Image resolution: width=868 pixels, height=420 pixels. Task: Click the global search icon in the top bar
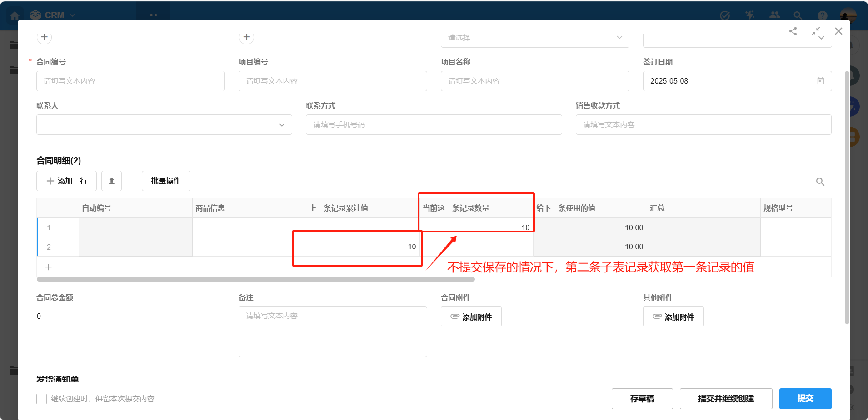click(x=798, y=15)
